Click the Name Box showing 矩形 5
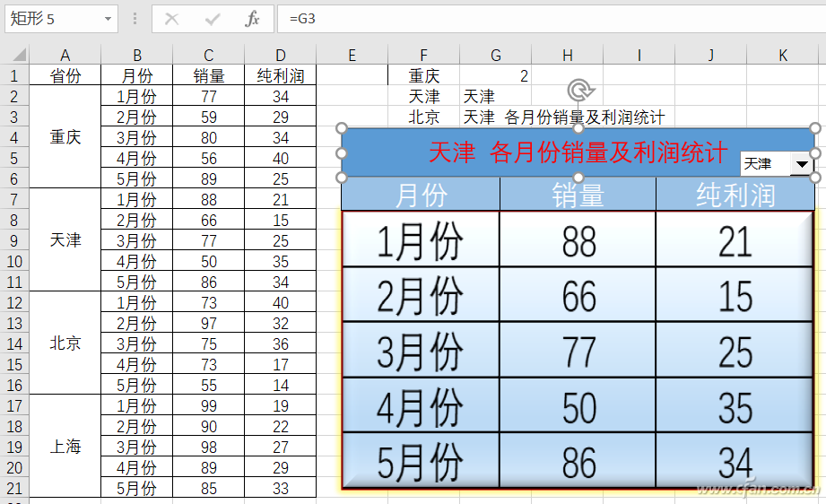The width and height of the screenshot is (826, 504). click(x=54, y=19)
